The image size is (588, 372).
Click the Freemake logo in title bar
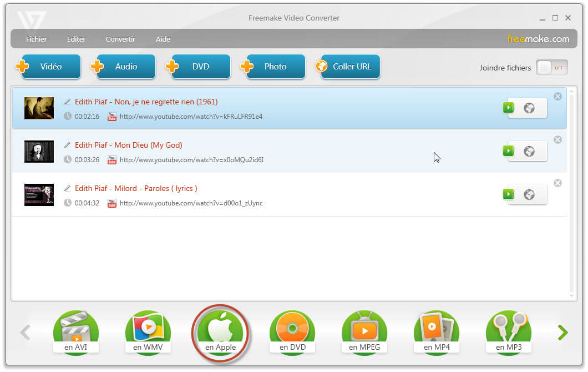click(x=32, y=21)
